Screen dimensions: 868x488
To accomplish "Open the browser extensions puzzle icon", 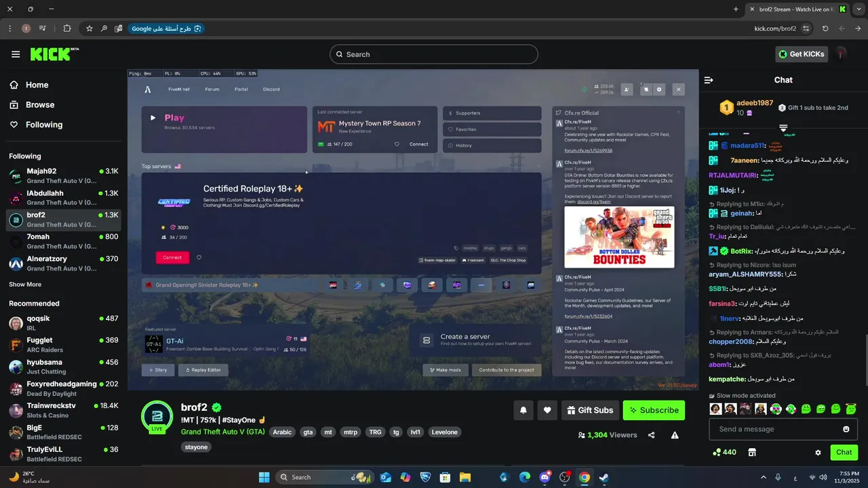I will tap(66, 28).
